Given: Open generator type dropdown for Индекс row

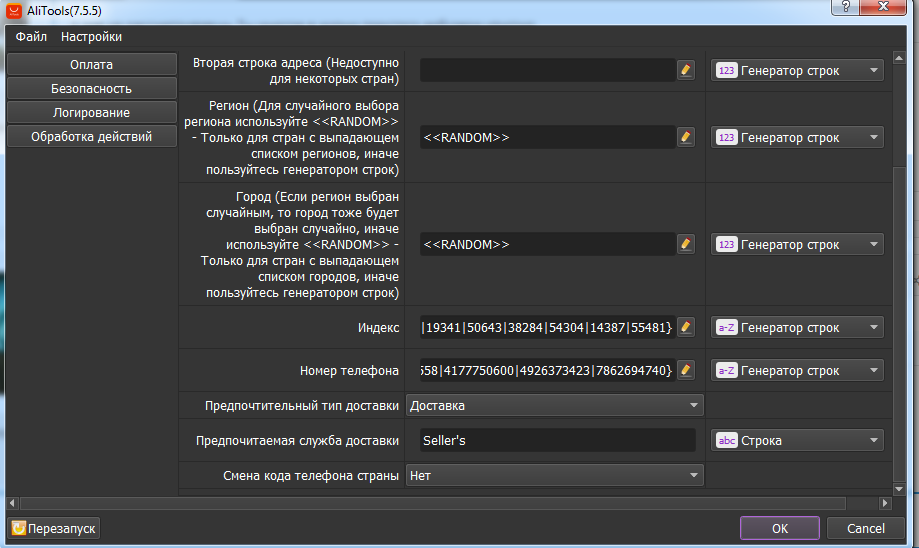Looking at the screenshot, I should 797,328.
